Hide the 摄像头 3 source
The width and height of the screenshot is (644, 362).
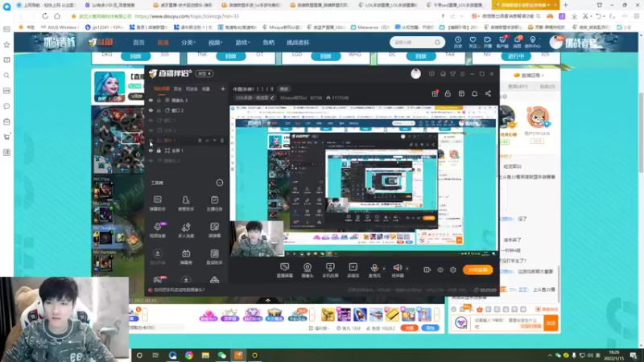point(151,100)
